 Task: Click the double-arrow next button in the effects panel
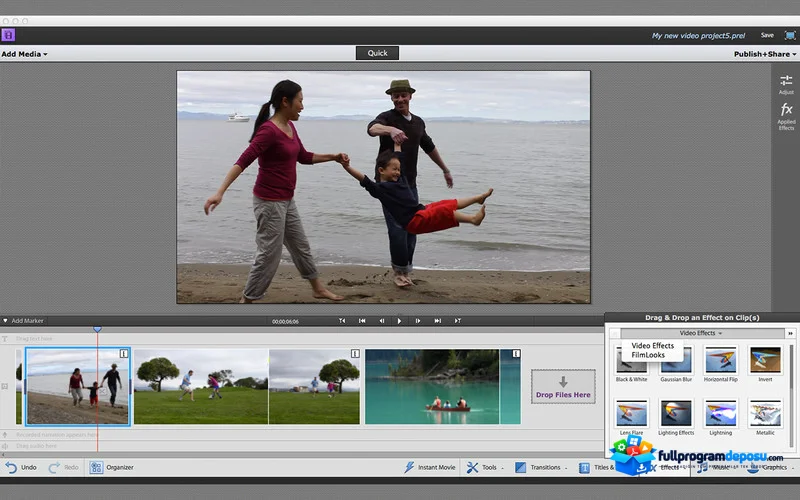click(790, 333)
